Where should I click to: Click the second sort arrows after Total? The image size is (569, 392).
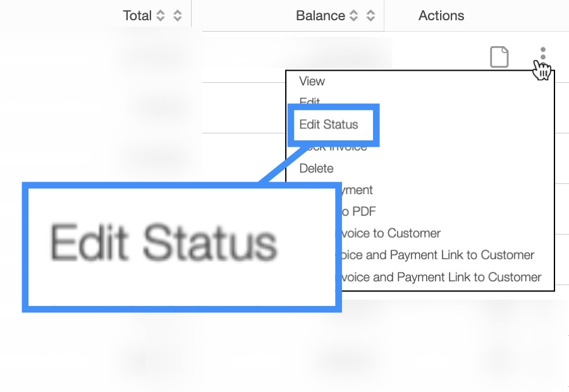pos(178,16)
